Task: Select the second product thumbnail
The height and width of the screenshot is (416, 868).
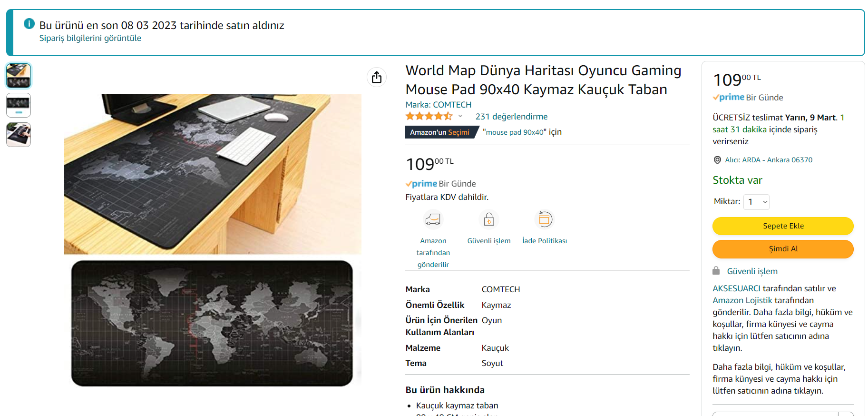Action: pyautogui.click(x=19, y=105)
